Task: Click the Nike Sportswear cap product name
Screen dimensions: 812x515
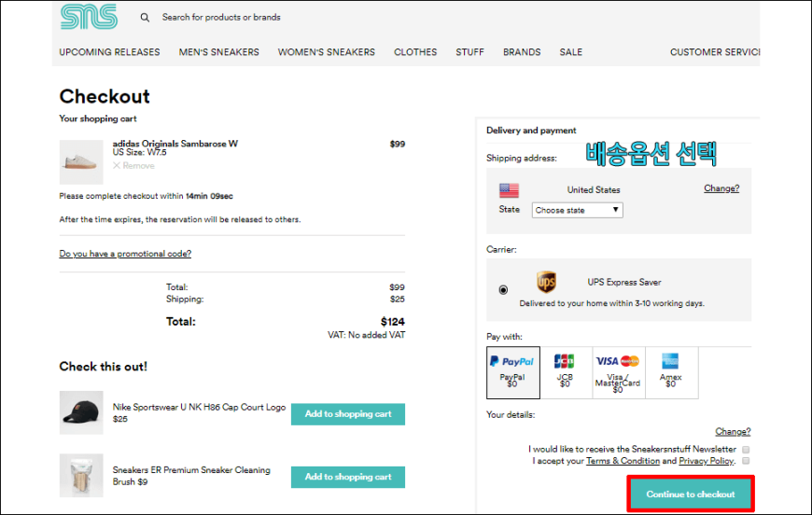Action: (199, 408)
